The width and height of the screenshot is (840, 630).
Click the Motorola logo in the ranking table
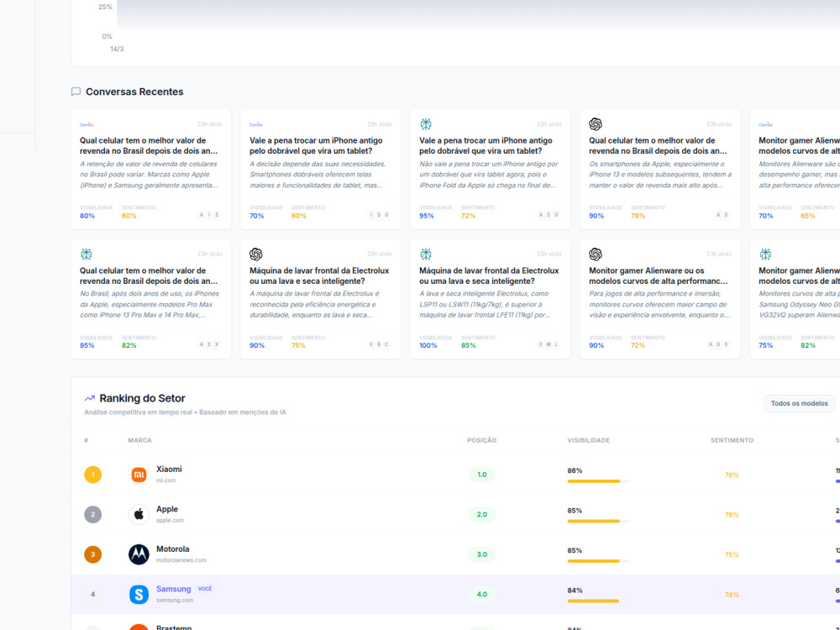139,554
